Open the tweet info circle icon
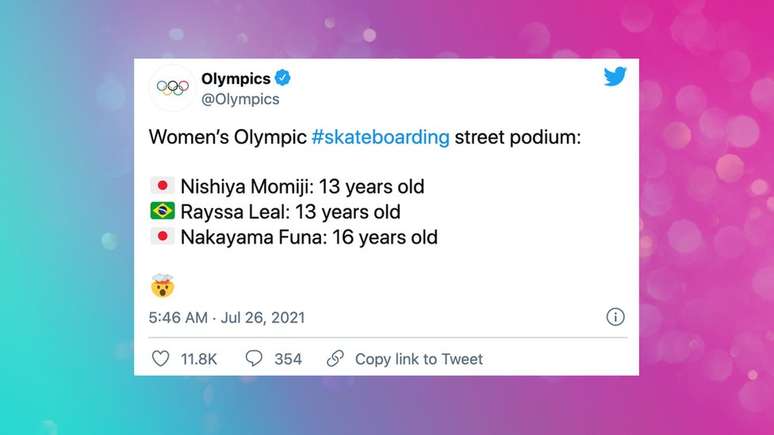The height and width of the screenshot is (435, 774). [x=615, y=317]
